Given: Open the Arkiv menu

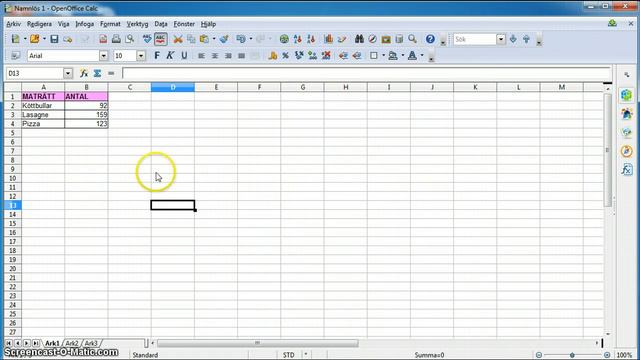Looking at the screenshot, I should click(x=13, y=24).
